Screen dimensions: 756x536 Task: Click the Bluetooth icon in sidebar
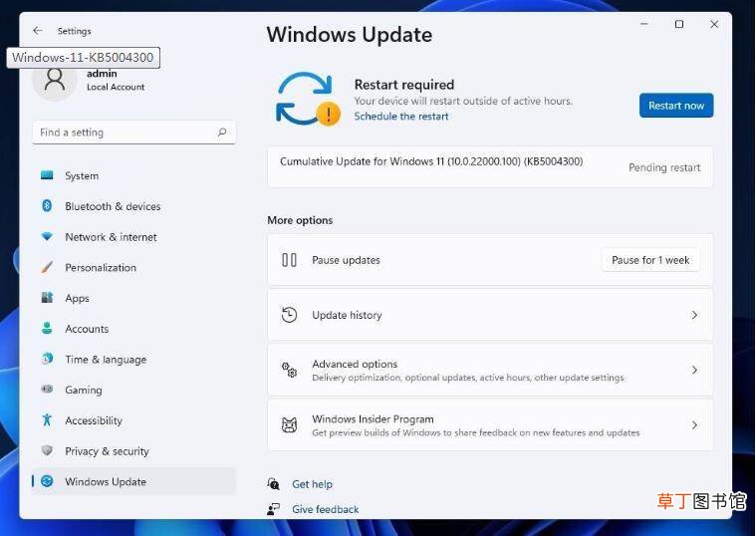pyautogui.click(x=47, y=206)
